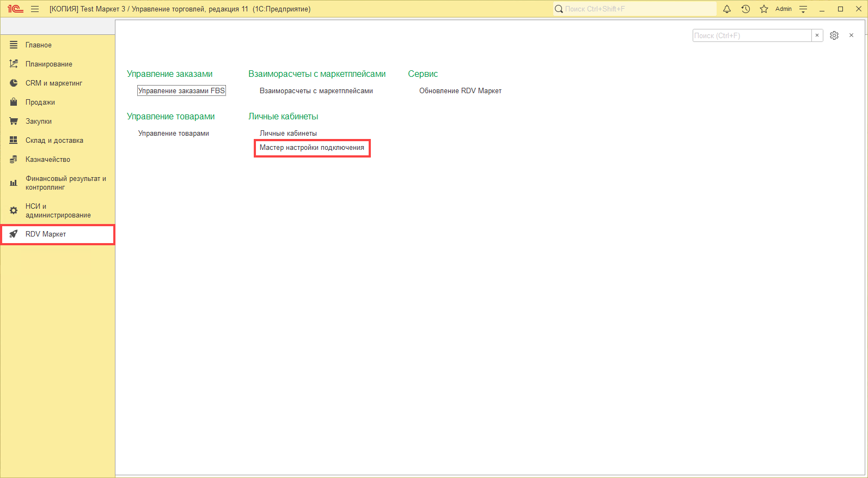868x478 pixels.
Task: Click CRM pie chart icon
Action: [14, 83]
